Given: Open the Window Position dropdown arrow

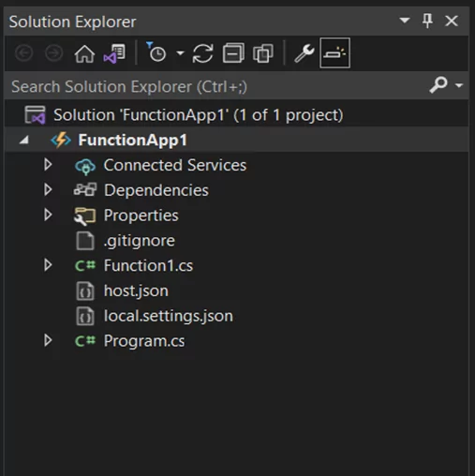Looking at the screenshot, I should pyautogui.click(x=405, y=21).
